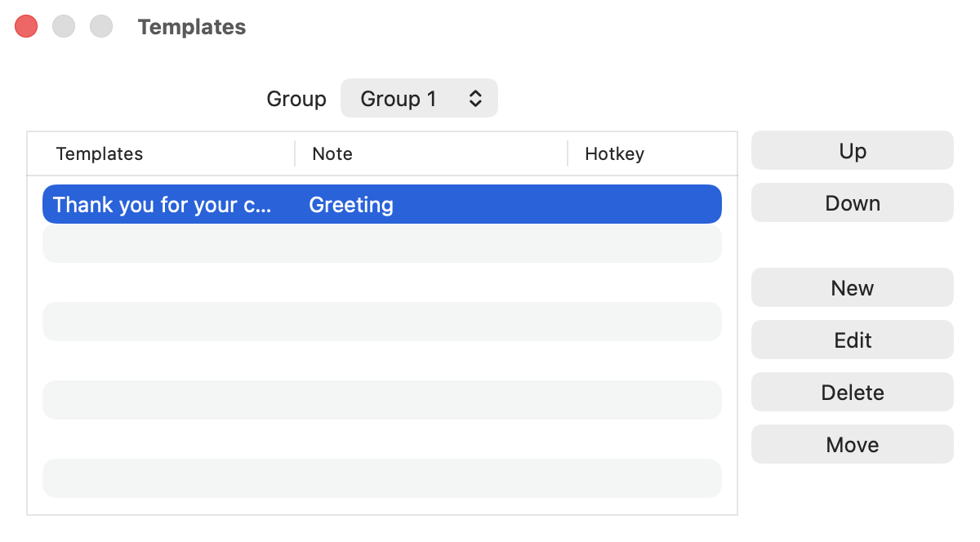Screen dimensions: 980x542
Task: Click the Note column header
Action: [x=332, y=154]
